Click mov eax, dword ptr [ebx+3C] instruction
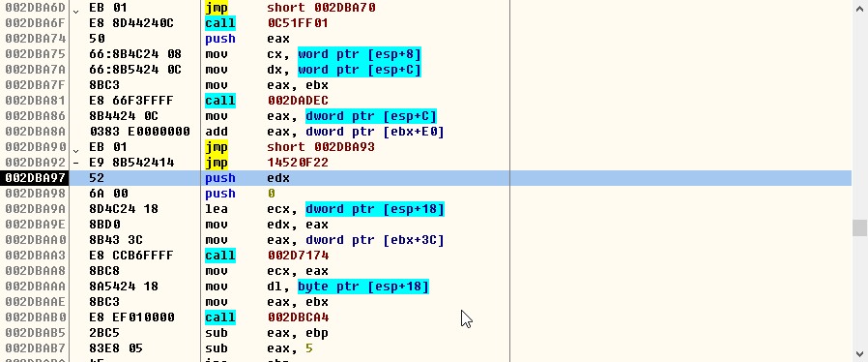Viewport: 868px width, 362px height. (x=325, y=240)
